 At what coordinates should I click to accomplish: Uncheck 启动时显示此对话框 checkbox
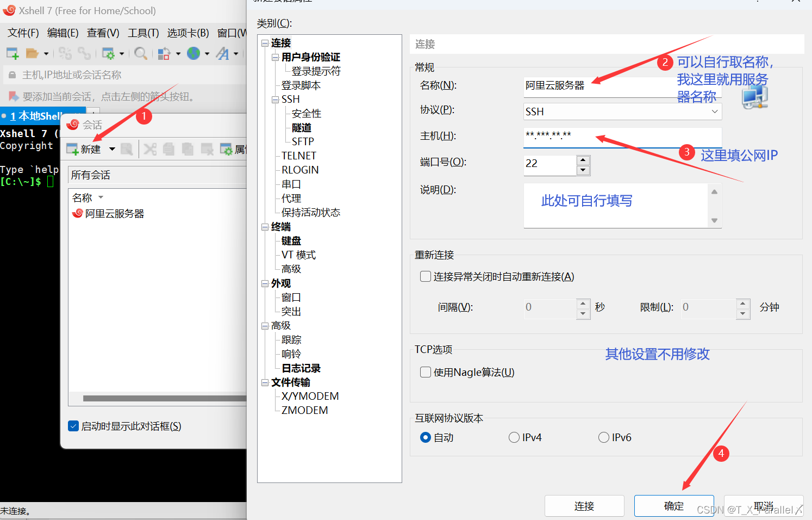[x=73, y=426]
